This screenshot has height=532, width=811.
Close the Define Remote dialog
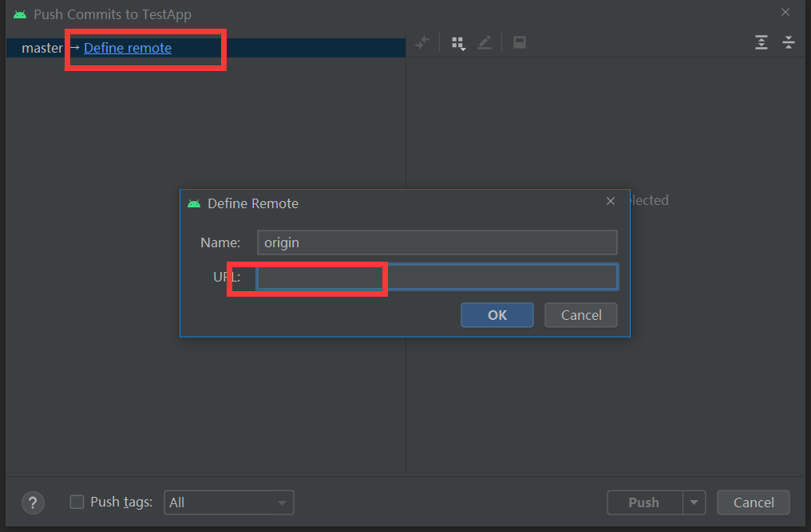click(x=611, y=201)
